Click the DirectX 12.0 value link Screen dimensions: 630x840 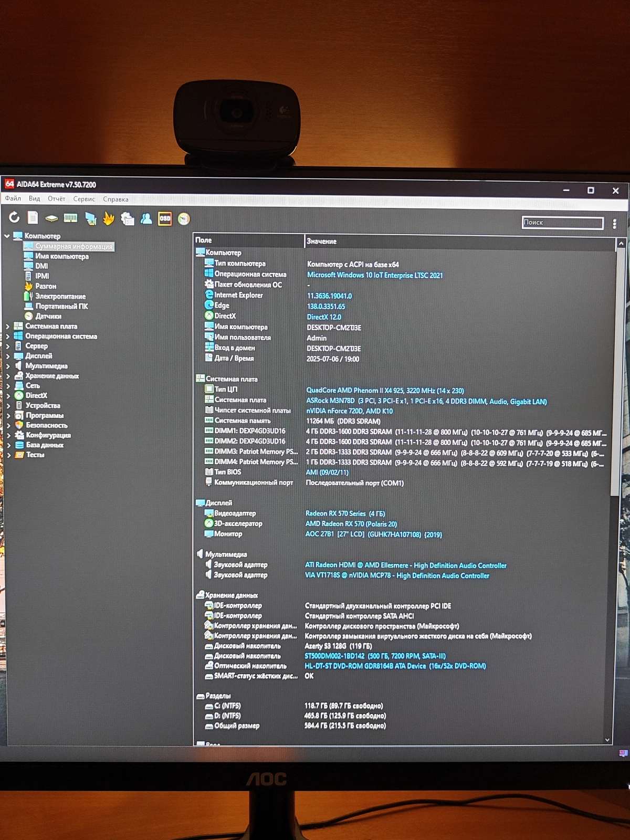[x=324, y=317]
